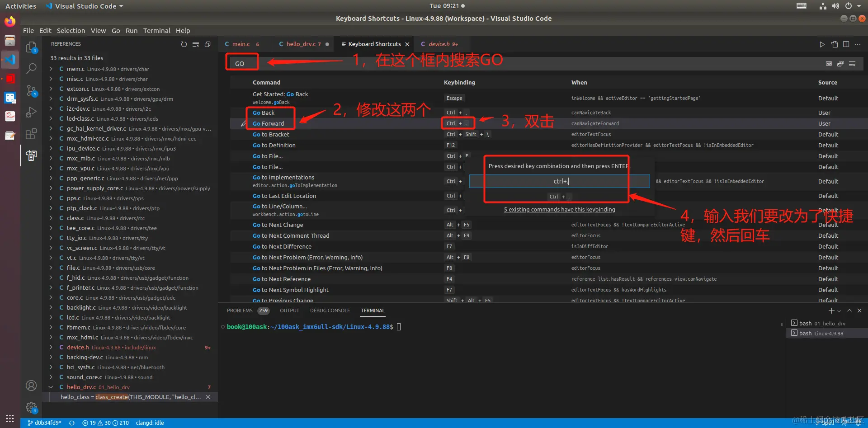
Task: Close the Keyboard Shortcuts tab
Action: coord(407,44)
